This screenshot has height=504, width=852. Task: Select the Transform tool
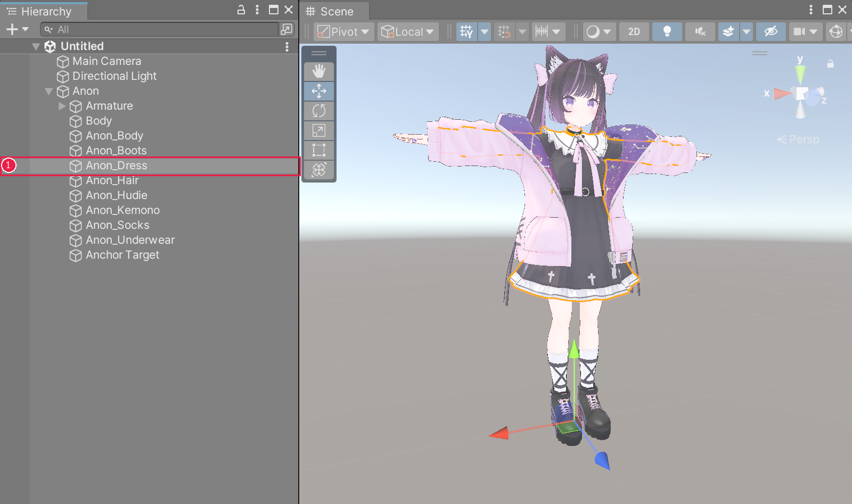319,170
